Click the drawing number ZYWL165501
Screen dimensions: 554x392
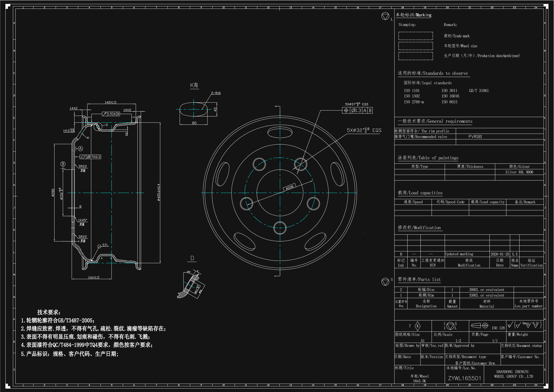tap(464, 378)
